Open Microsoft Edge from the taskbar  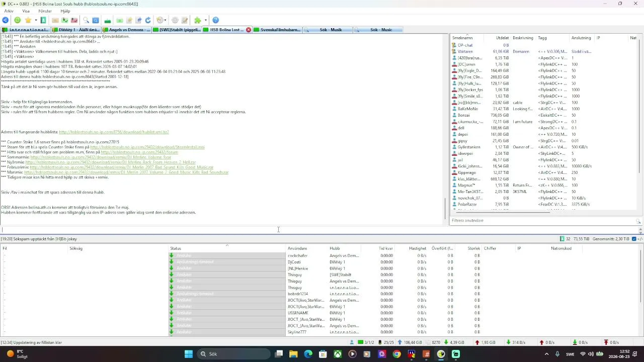click(x=308, y=354)
